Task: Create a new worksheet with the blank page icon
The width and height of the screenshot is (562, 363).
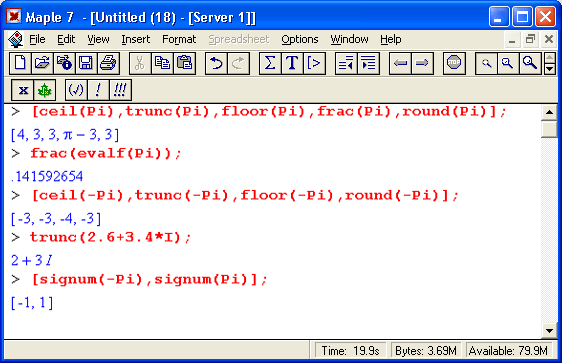Action: click(20, 63)
